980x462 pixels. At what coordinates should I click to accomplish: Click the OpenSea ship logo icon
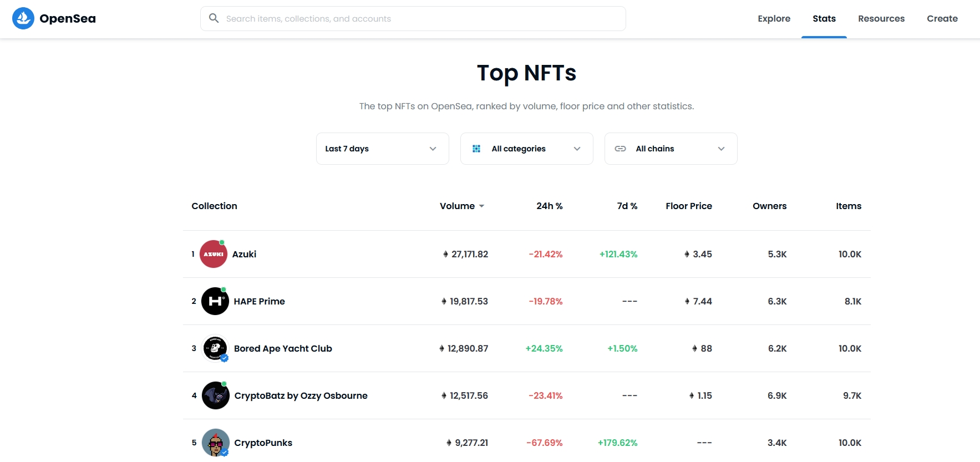click(23, 18)
